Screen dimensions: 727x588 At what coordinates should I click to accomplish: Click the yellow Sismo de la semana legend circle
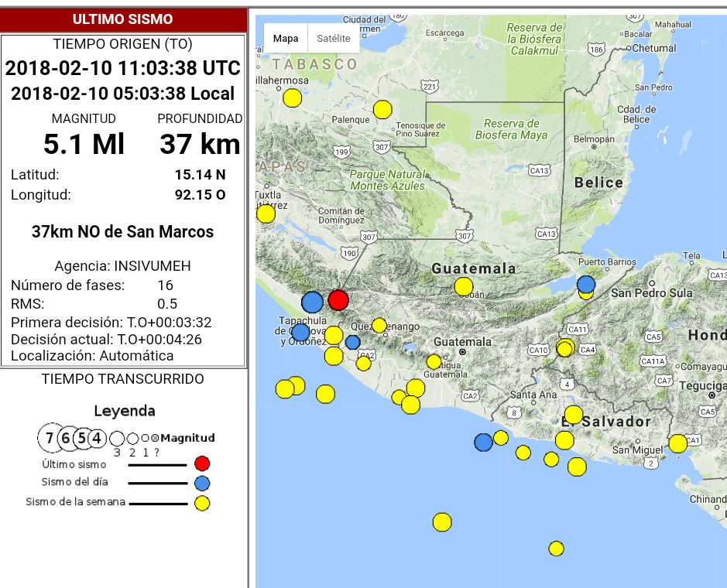[202, 503]
